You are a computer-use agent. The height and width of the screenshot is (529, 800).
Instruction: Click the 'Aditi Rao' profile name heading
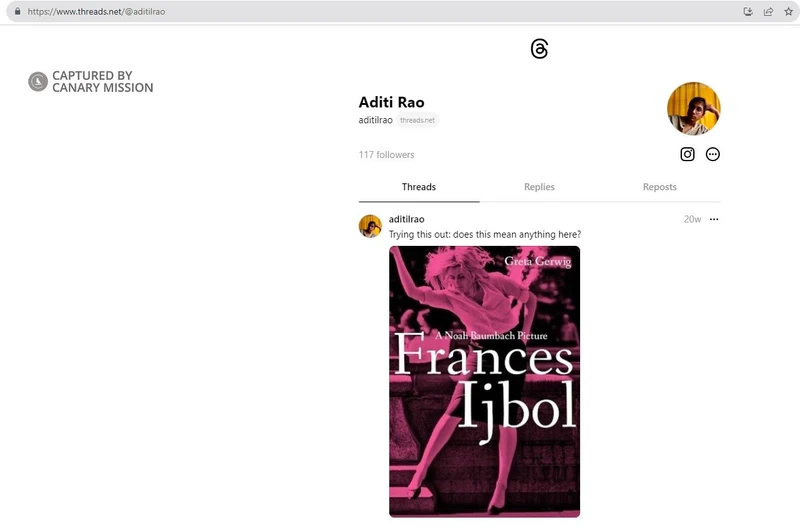pyautogui.click(x=391, y=102)
